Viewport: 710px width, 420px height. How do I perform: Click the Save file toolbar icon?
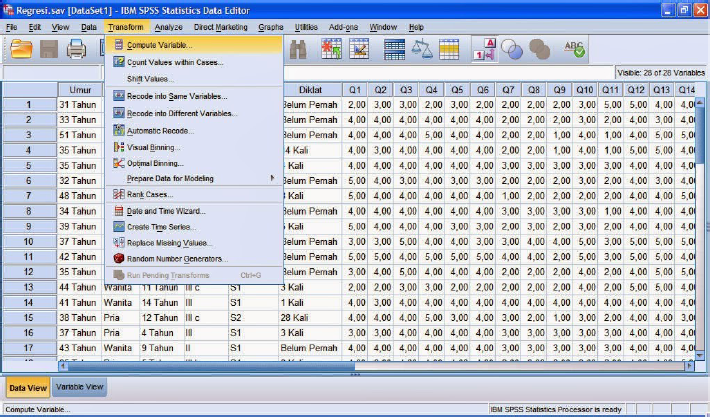point(47,49)
